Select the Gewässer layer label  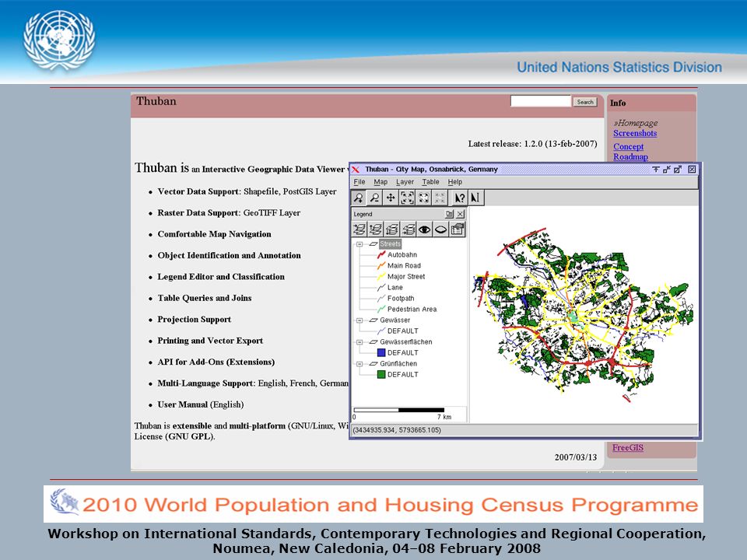(395, 320)
